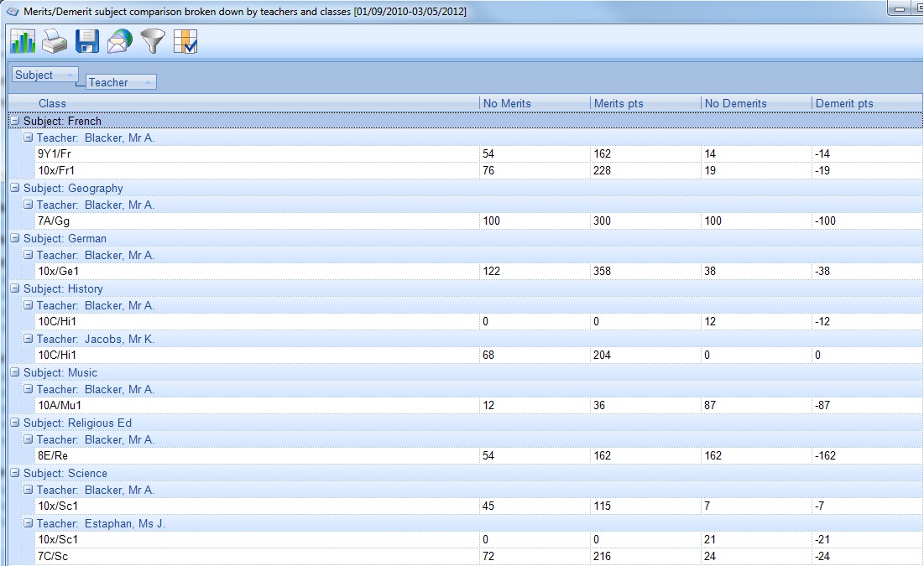Sort by the Demerit pts column header
This screenshot has width=924, height=566.
[867, 103]
